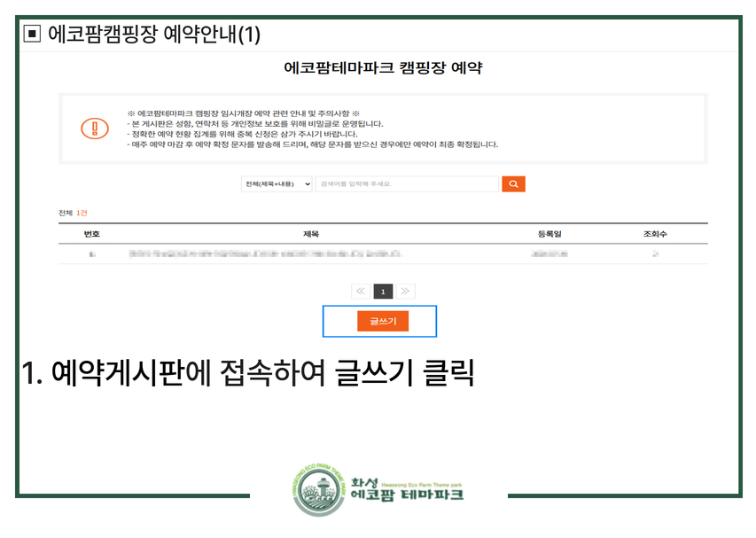The width and height of the screenshot is (756, 538).
Task: Click the orange 글쓰기 button
Action: tap(383, 321)
